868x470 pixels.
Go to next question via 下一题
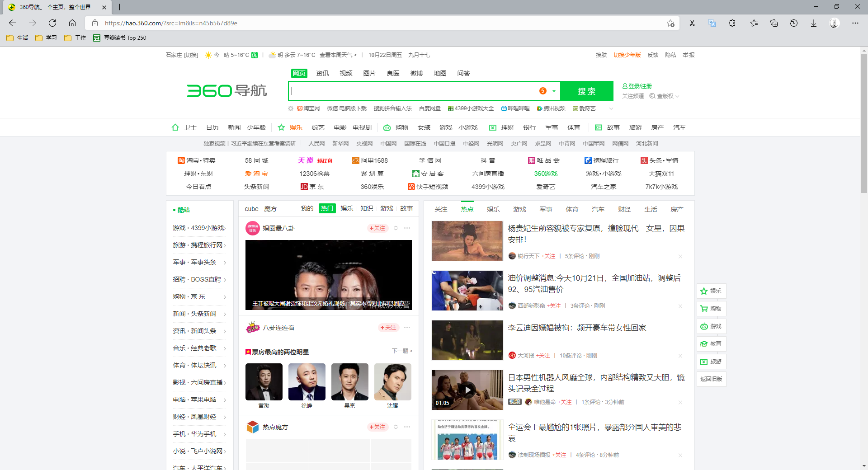click(x=402, y=351)
